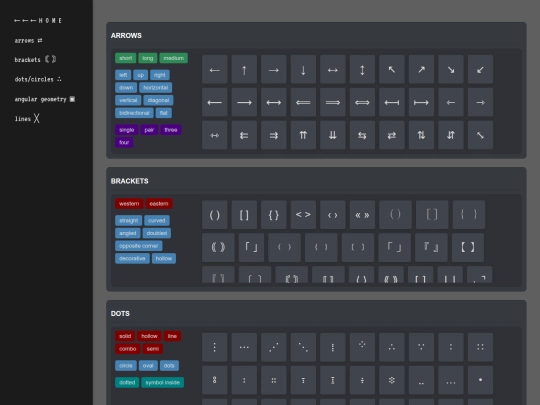Filter arrows by diagonal tag
This screenshot has width=540, height=405.
[158, 100]
